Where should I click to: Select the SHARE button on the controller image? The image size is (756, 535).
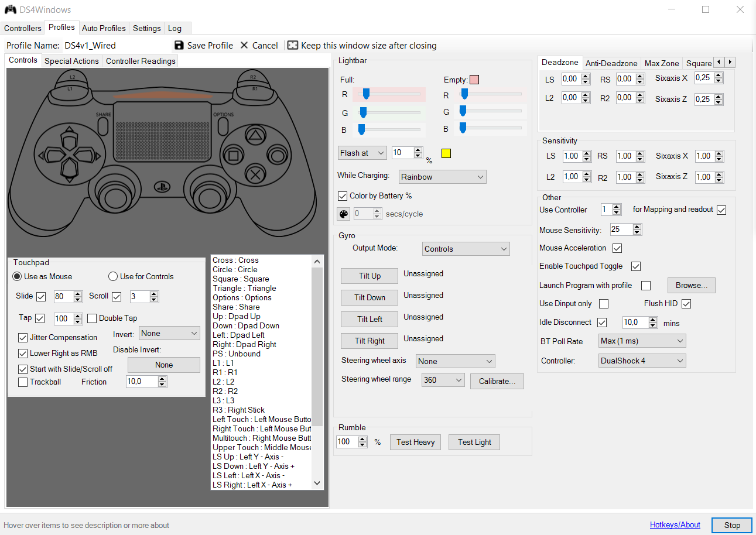[x=104, y=125]
